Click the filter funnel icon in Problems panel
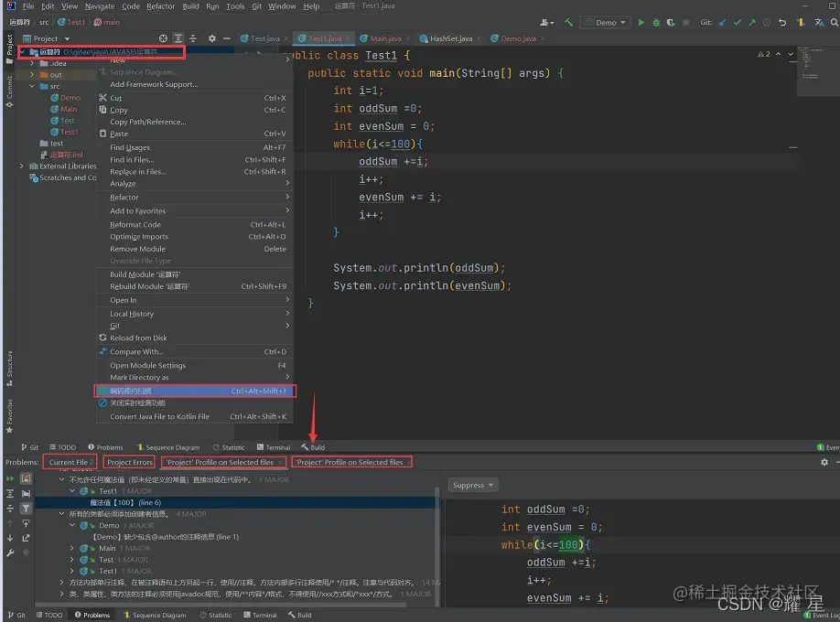This screenshot has height=622, width=840. click(x=26, y=508)
